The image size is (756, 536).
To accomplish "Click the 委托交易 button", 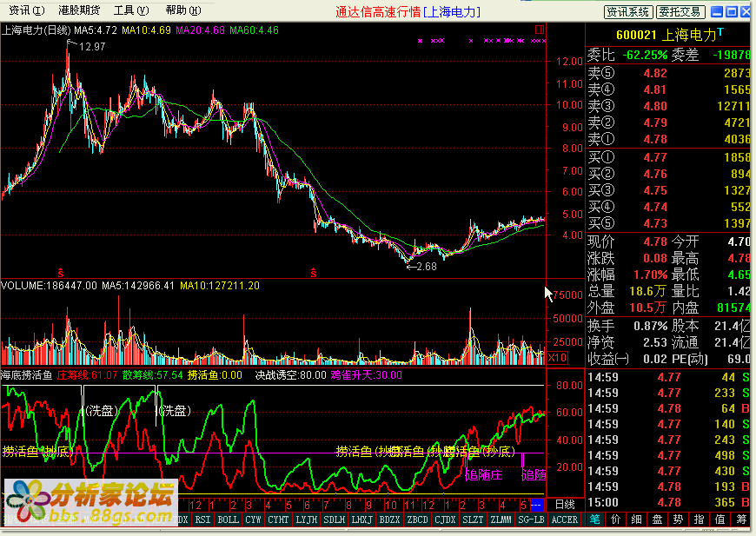I will (680, 11).
